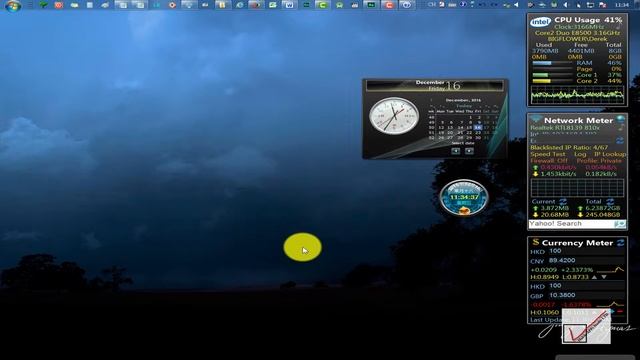Click the green C application icon in taskbar
The width and height of the screenshot is (640, 360).
pyautogui.click(x=322, y=5)
